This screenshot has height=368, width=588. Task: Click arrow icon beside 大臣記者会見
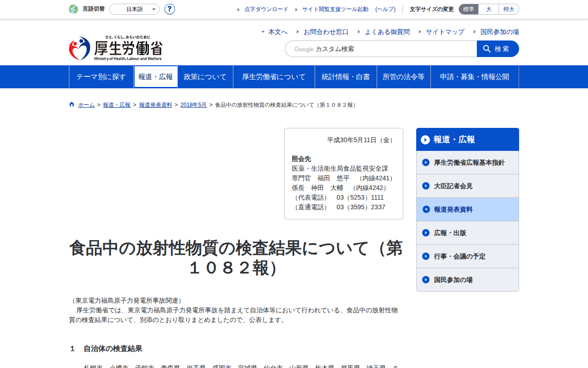(426, 186)
